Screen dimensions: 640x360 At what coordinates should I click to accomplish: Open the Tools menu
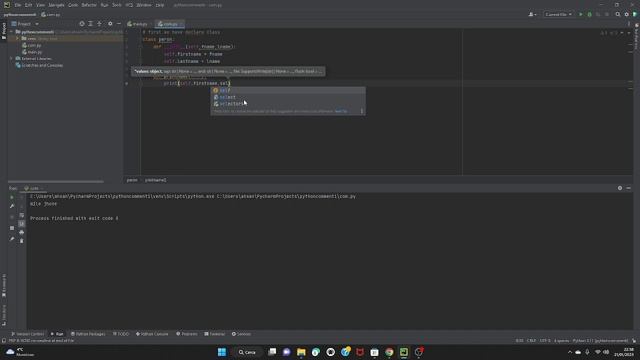(x=117, y=5)
